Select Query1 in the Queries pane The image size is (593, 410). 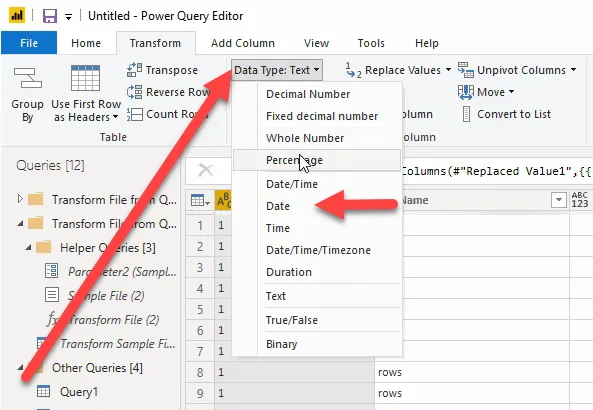(79, 392)
